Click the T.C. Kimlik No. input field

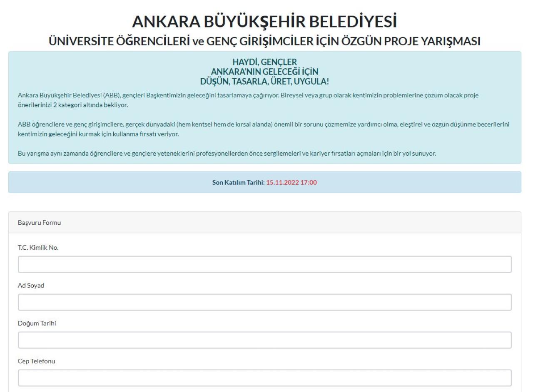264,264
